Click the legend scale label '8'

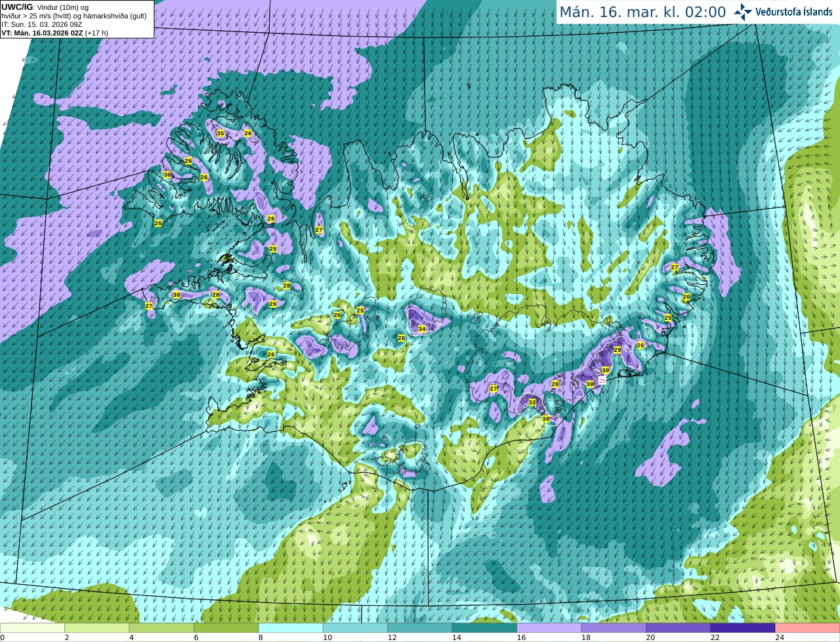pos(261,637)
